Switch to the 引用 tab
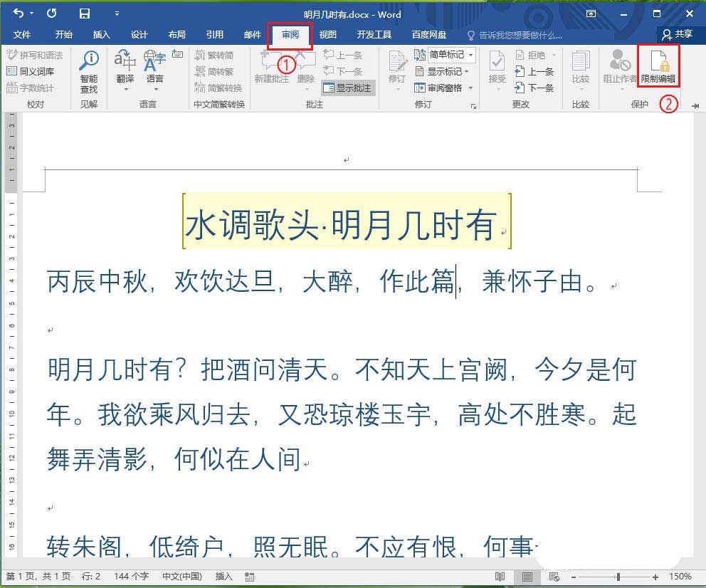This screenshot has height=588, width=706. [215, 35]
